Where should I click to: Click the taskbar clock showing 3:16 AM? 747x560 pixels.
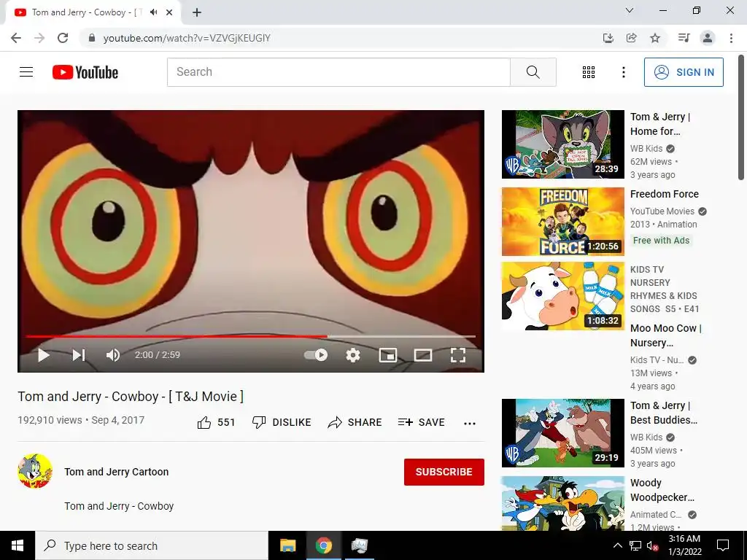tap(684, 545)
